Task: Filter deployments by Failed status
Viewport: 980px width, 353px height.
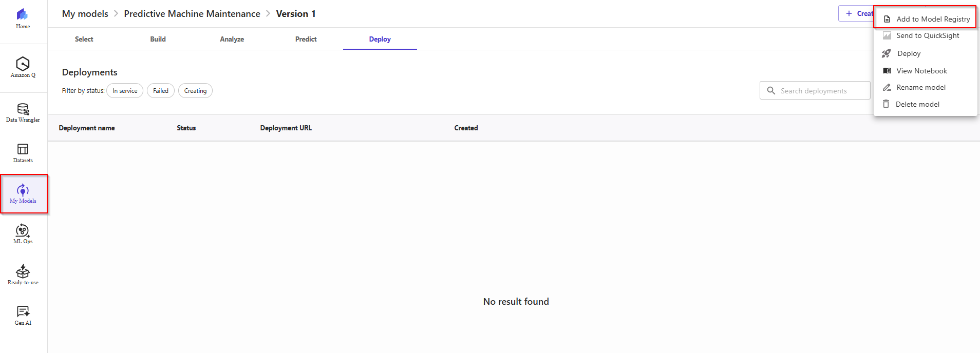Action: (x=161, y=91)
